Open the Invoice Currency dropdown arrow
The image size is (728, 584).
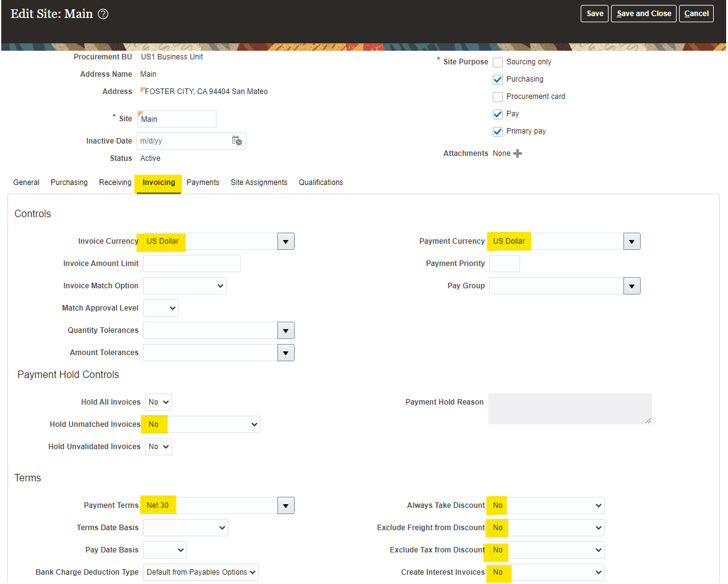[x=285, y=241]
